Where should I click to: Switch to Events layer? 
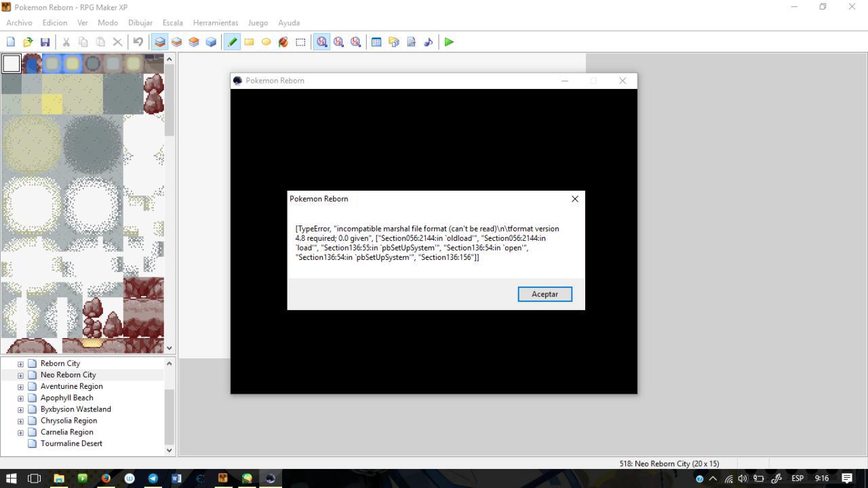click(x=211, y=42)
